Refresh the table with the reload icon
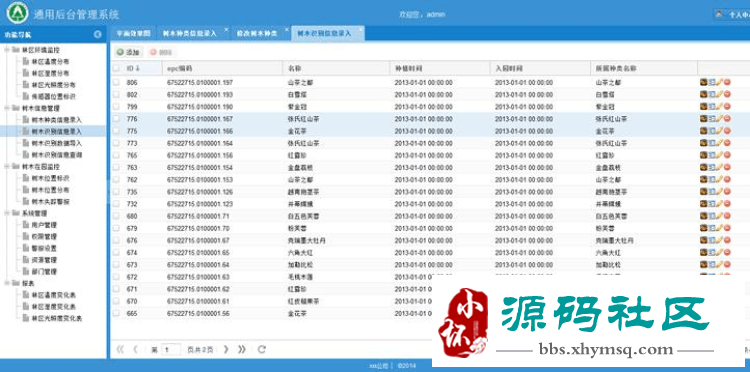The height and width of the screenshot is (372, 750). click(262, 350)
